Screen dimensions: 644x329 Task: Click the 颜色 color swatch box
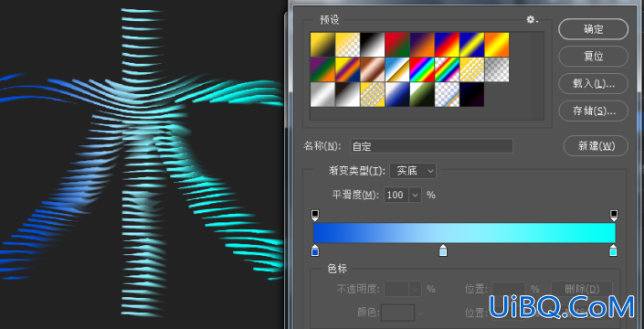click(397, 313)
